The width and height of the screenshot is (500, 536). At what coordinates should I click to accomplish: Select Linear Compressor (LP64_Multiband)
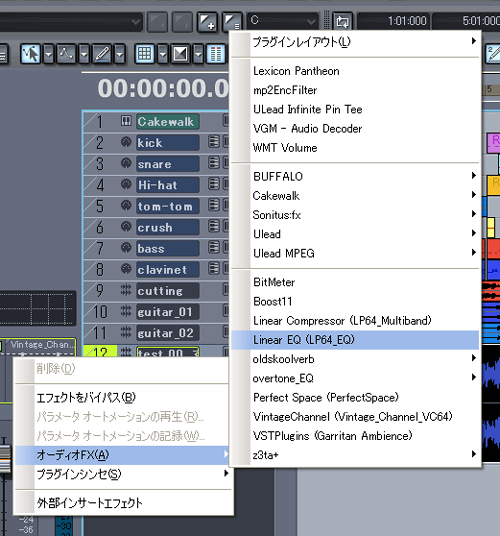click(x=355, y=321)
